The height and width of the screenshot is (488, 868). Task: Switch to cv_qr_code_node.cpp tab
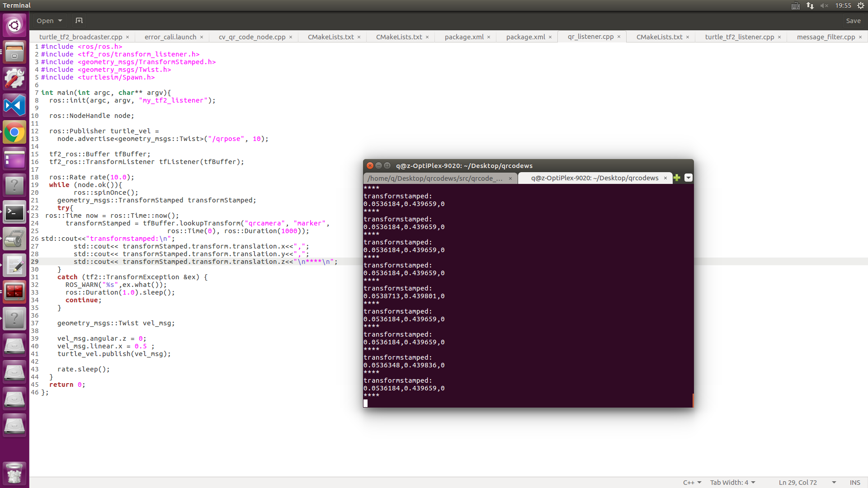[252, 37]
